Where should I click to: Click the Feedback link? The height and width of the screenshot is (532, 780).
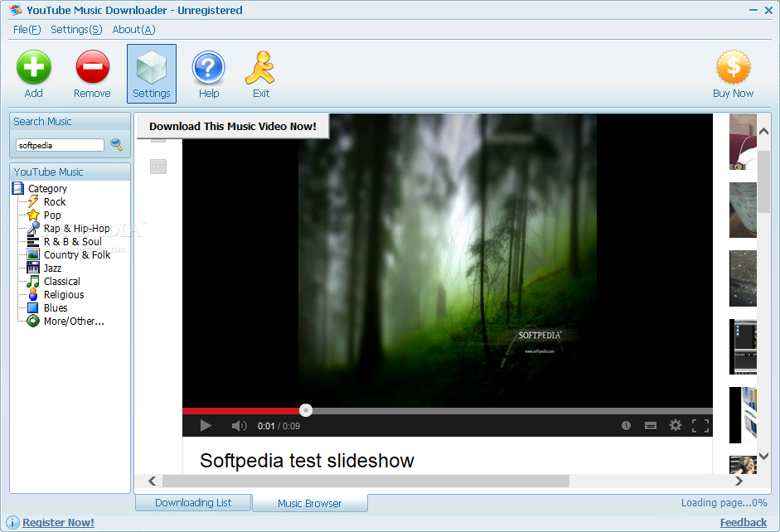(744, 523)
